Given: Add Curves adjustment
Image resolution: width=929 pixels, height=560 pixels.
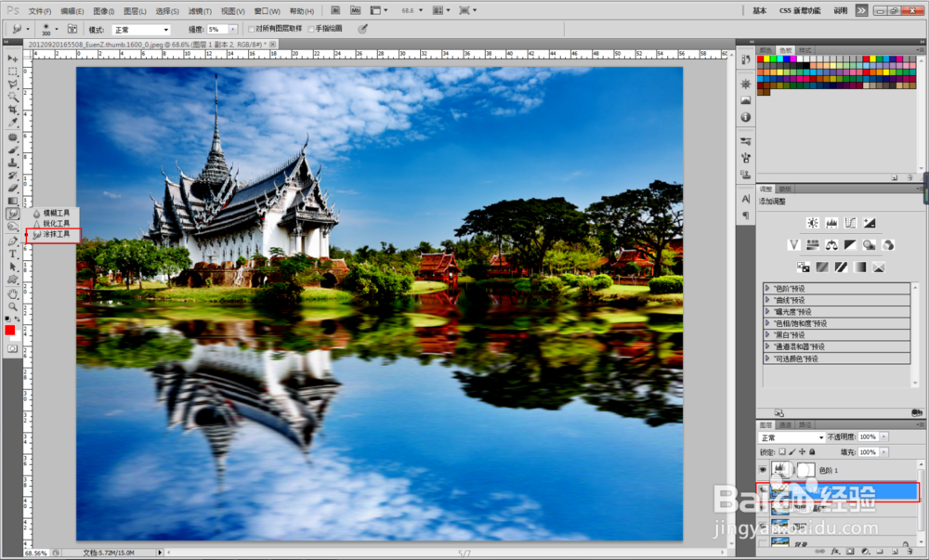Looking at the screenshot, I should pos(850,223).
